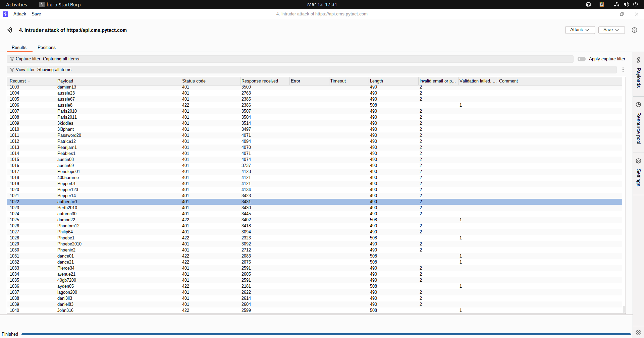Select the row with payload Password20
This screenshot has height=338, width=644.
point(69,135)
